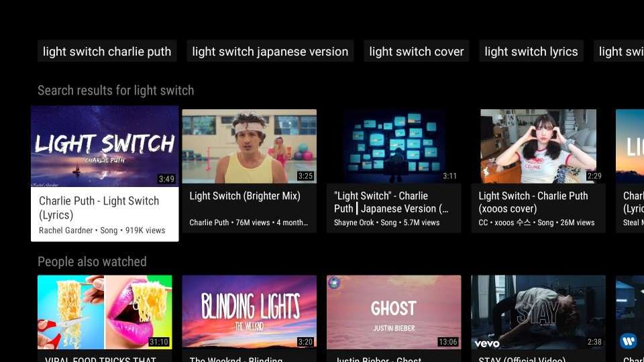The height and width of the screenshot is (362, 644).
Task: Click the 'Light Switch (Brighter Mix)' title
Action: pos(245,196)
